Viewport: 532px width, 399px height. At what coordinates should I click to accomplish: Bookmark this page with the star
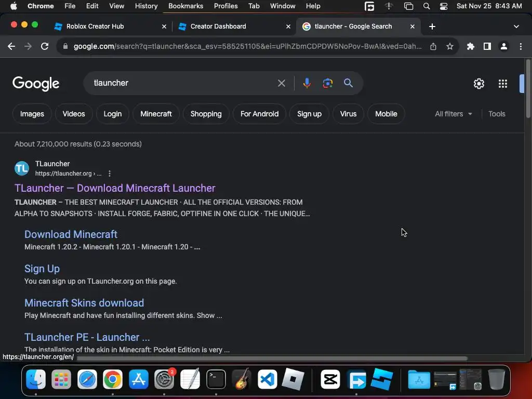pos(450,46)
